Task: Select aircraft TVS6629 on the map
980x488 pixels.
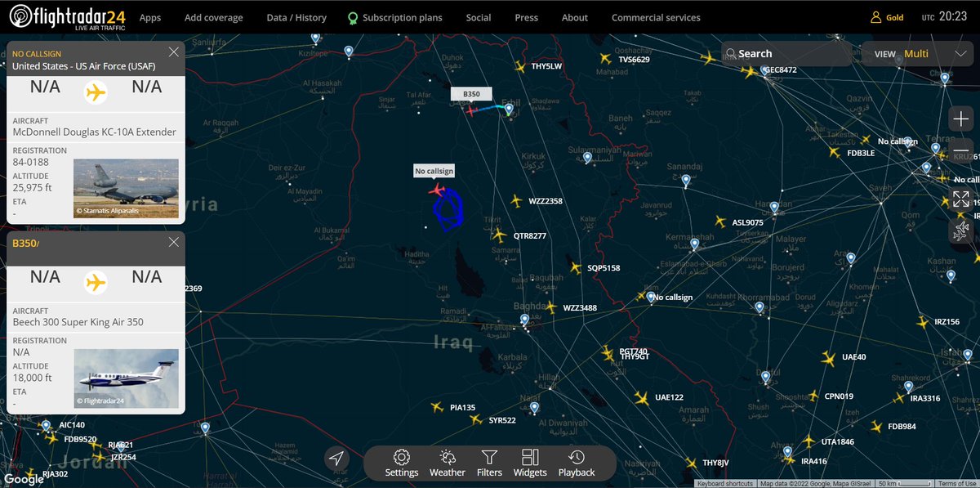Action: point(605,59)
